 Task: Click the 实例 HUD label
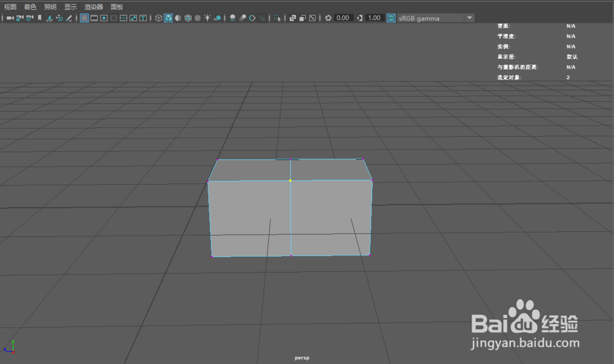coord(503,47)
